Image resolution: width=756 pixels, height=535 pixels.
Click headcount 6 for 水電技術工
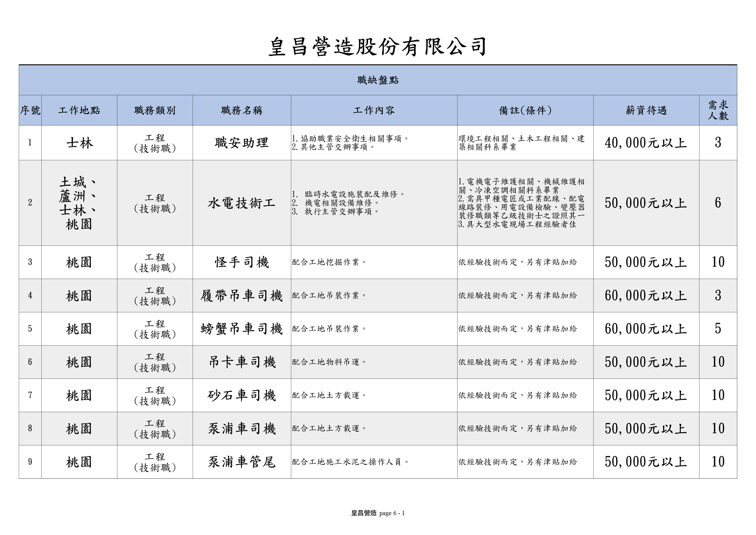[x=718, y=203]
